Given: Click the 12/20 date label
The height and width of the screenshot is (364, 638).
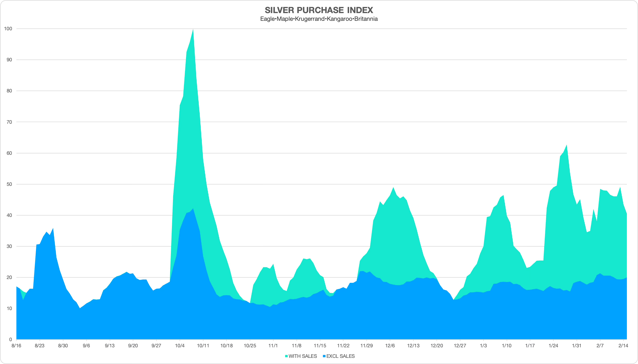Looking at the screenshot, I should coord(437,346).
